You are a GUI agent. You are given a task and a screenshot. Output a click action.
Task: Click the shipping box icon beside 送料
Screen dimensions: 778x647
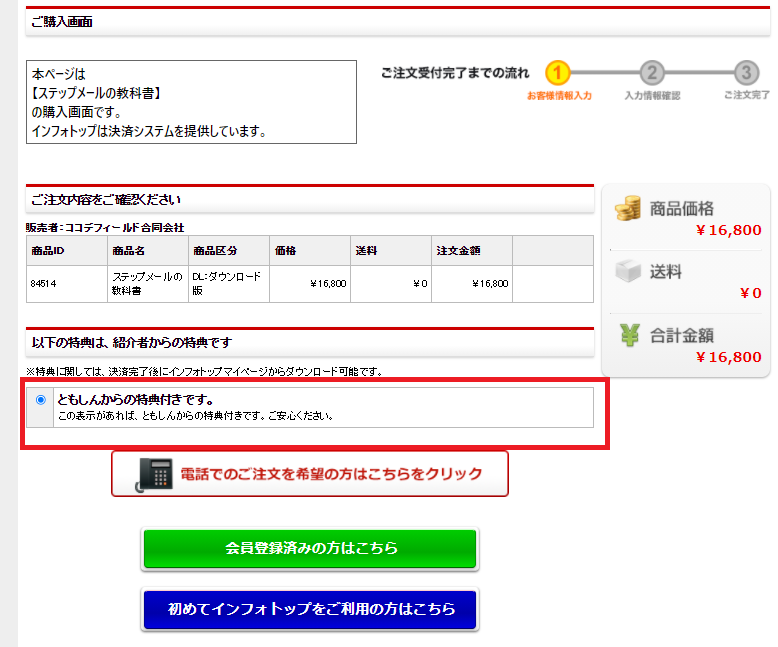[x=627, y=272]
